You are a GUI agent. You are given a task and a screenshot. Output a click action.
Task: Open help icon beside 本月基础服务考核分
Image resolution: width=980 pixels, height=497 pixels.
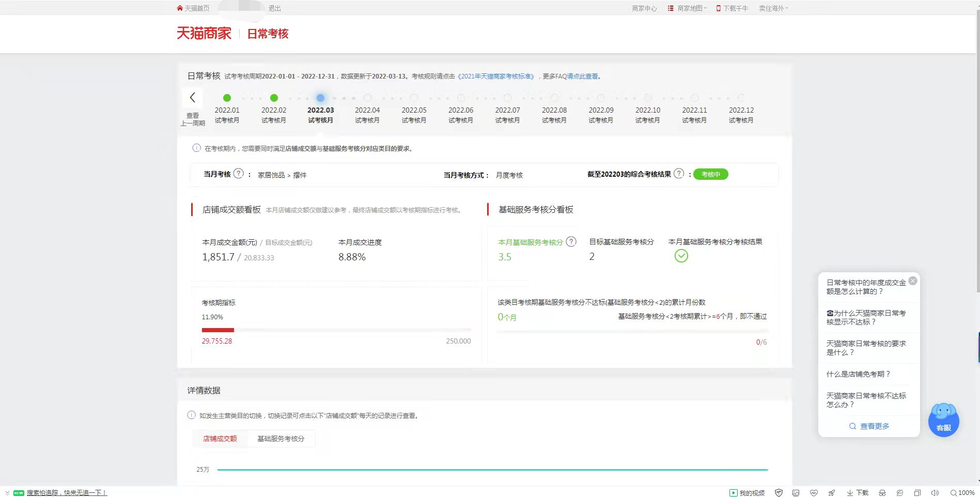coord(571,241)
